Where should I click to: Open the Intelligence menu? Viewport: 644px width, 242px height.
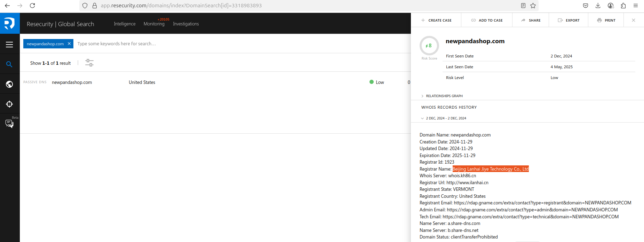click(x=125, y=24)
